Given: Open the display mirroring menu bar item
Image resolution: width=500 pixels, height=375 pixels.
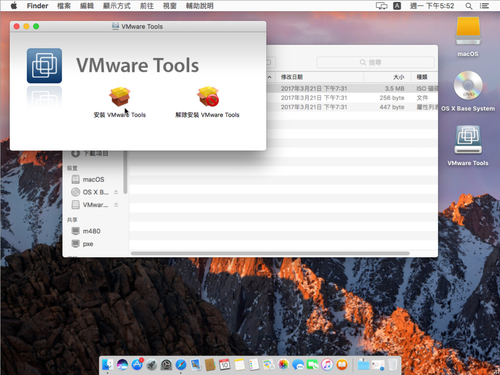Looking at the screenshot, I should 381,6.
